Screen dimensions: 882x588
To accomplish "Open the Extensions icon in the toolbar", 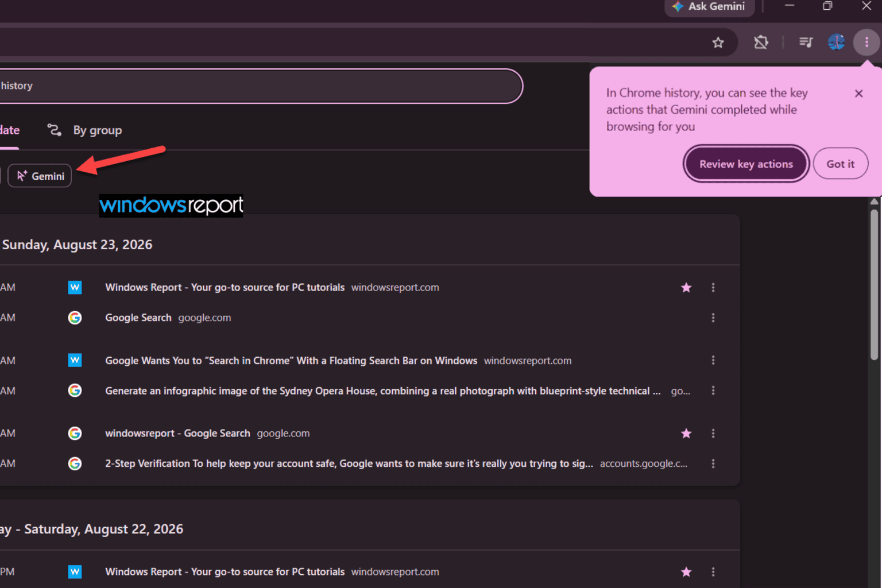I will tap(761, 42).
